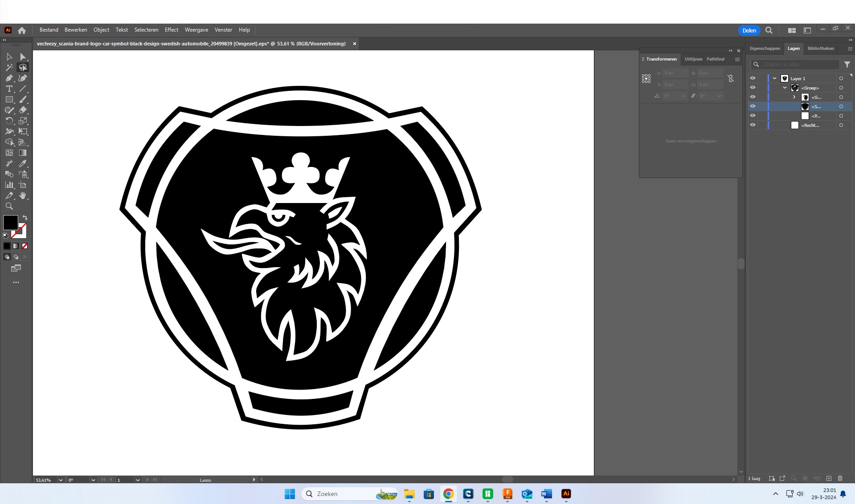Open the search button in the top bar
Viewport: 855px width, 504px height.
tap(769, 30)
